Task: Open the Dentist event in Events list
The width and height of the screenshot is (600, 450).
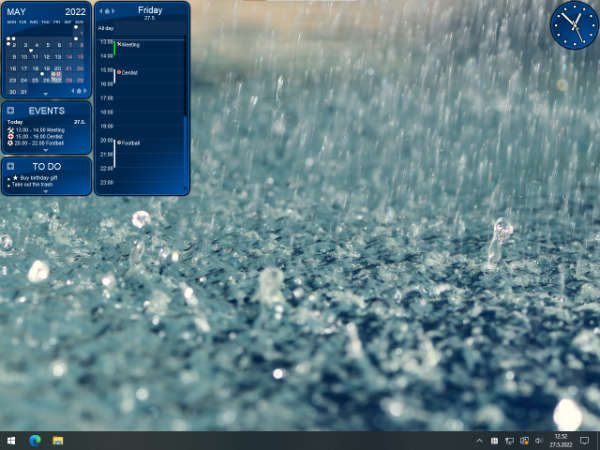Action: (40, 136)
